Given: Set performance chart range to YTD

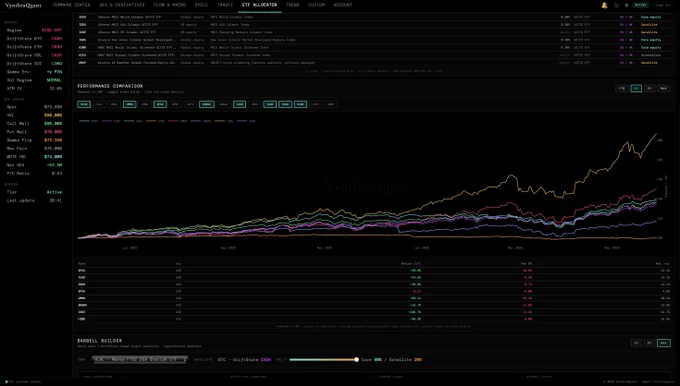Looking at the screenshot, I should [622, 88].
